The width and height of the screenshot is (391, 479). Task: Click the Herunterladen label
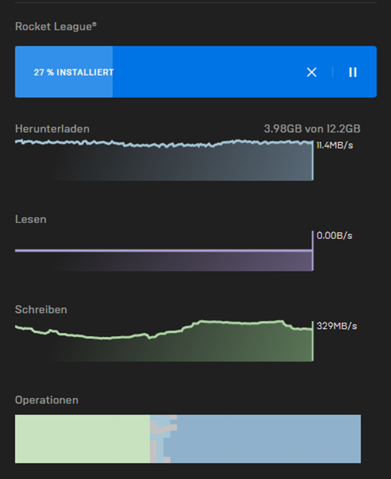click(x=52, y=129)
